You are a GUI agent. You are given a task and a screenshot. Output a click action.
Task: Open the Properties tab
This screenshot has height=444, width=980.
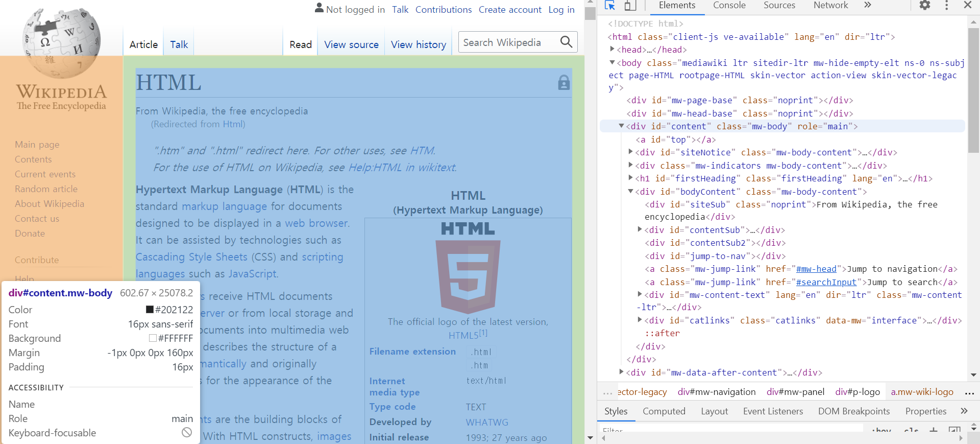click(x=925, y=411)
